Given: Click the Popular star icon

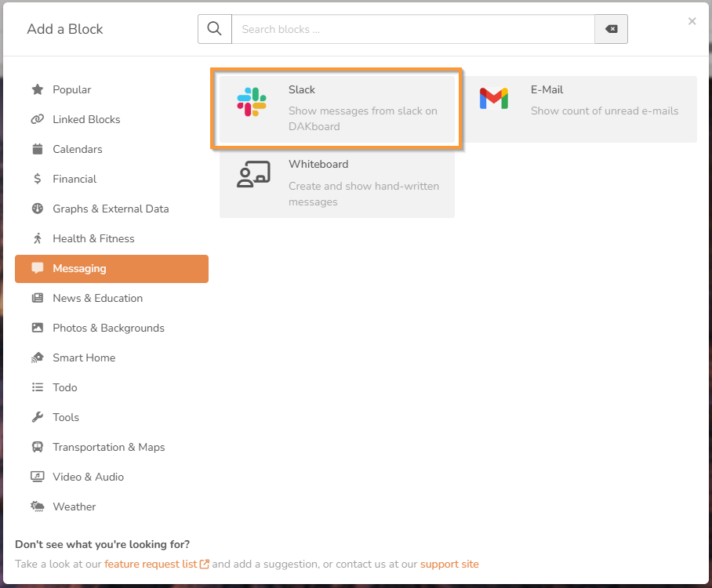Looking at the screenshot, I should point(38,89).
